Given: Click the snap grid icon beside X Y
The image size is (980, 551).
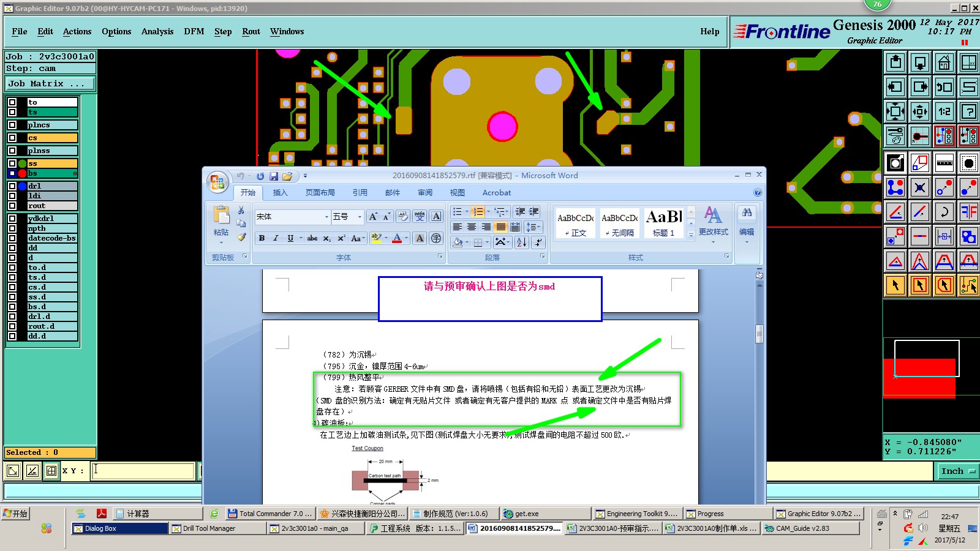Looking at the screenshot, I should 51,471.
